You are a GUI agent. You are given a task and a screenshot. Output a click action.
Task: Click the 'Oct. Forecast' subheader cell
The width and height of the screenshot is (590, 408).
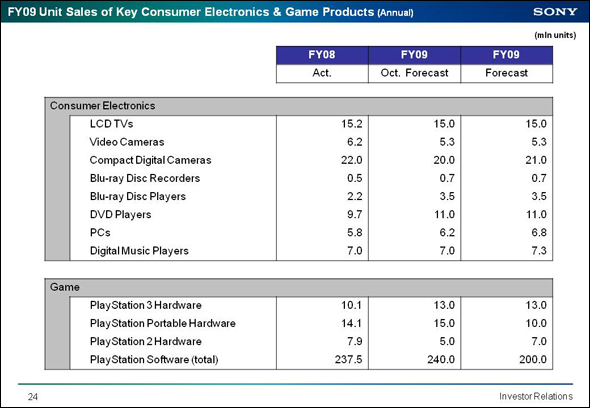414,73
